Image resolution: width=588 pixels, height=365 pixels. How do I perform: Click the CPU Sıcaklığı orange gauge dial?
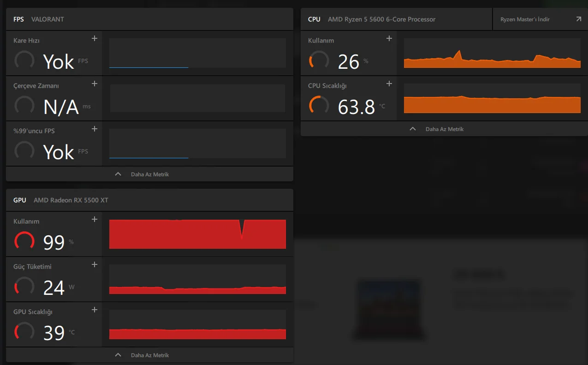click(319, 106)
